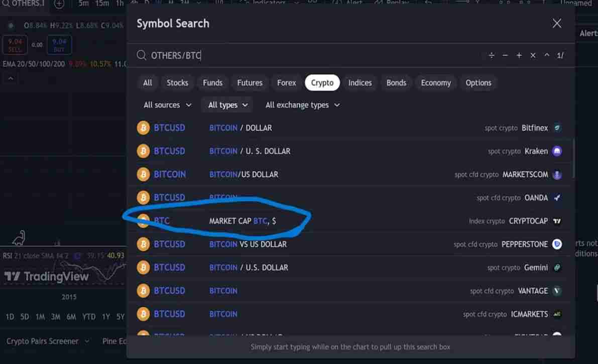Click the plus operator icon in search field
Viewport: 598px width, 364px height.
[x=519, y=55]
